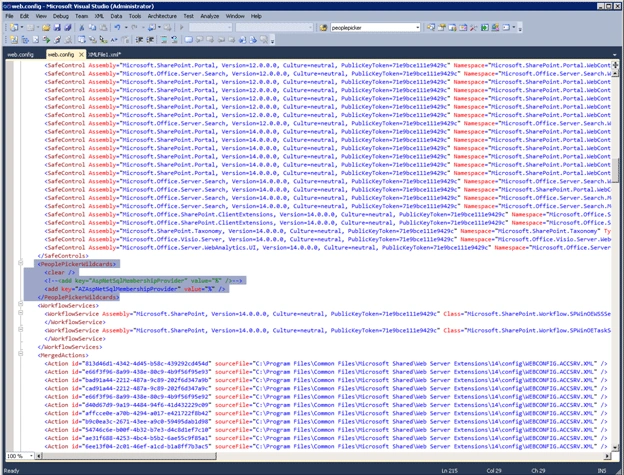Screen dimensions: 624x475
Task: Open the zoom level 100 % dropdown
Action: 31,456
